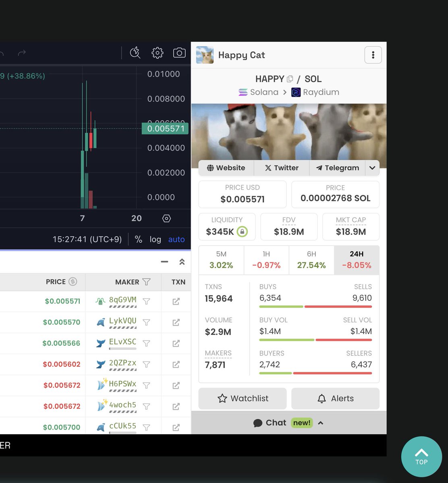Filter trades by maker 2QZPzx
Viewport: 448px width, 483px height.
(x=147, y=364)
